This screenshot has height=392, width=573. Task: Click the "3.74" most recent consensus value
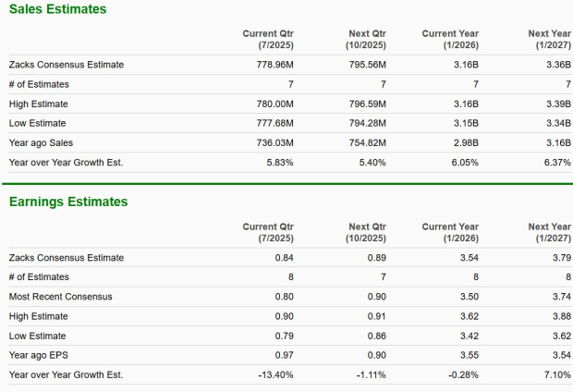point(562,297)
